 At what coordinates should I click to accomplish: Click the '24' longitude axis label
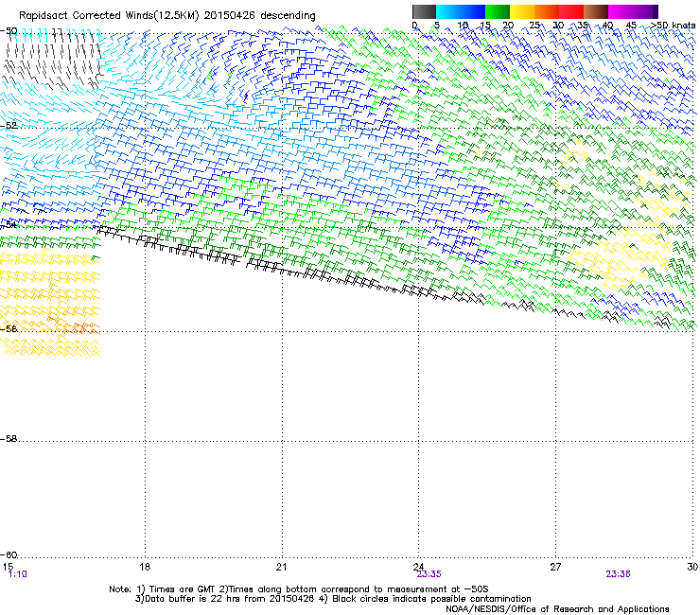pos(418,567)
